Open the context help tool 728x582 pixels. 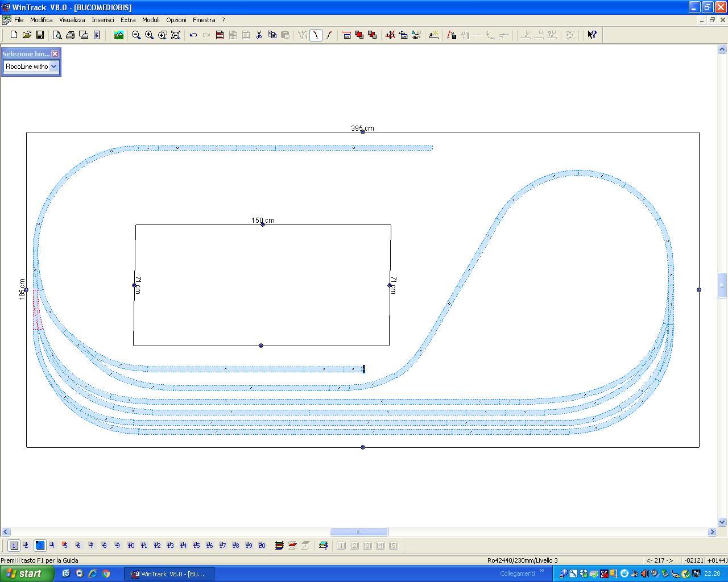point(591,35)
